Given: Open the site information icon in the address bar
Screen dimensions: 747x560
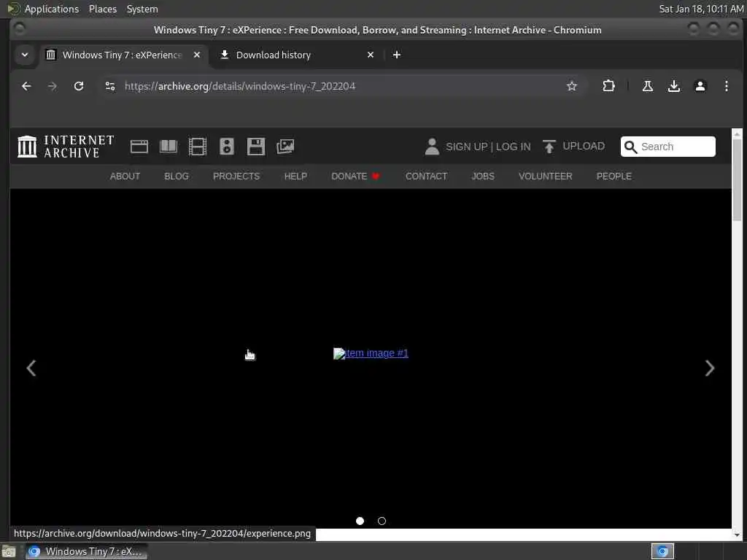Looking at the screenshot, I should point(110,86).
